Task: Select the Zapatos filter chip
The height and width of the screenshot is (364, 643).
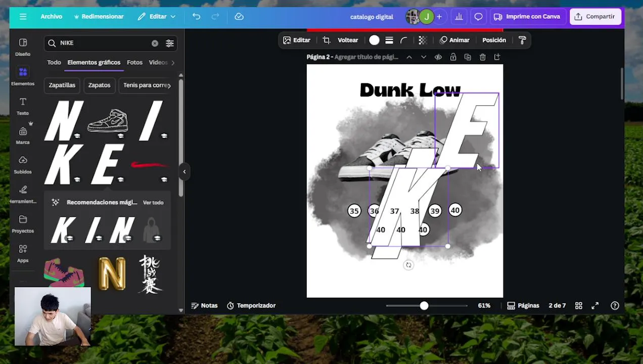Action: coord(99,85)
